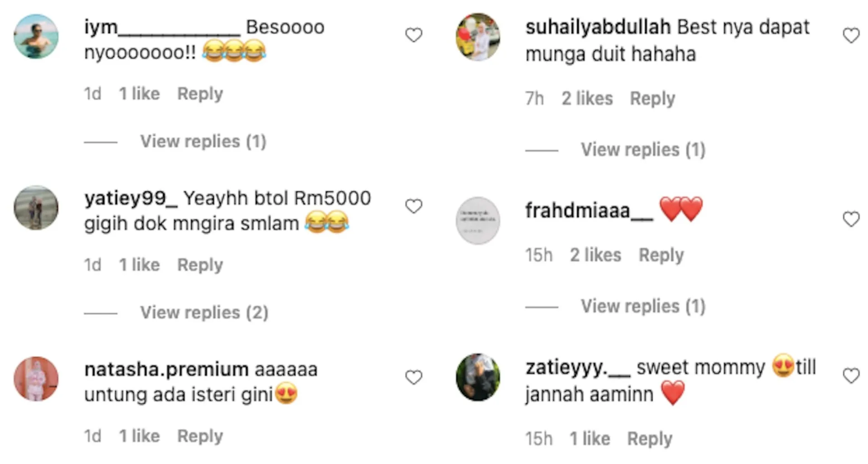
Task: Reply to zatieyyy.__ comment
Action: [x=650, y=439]
